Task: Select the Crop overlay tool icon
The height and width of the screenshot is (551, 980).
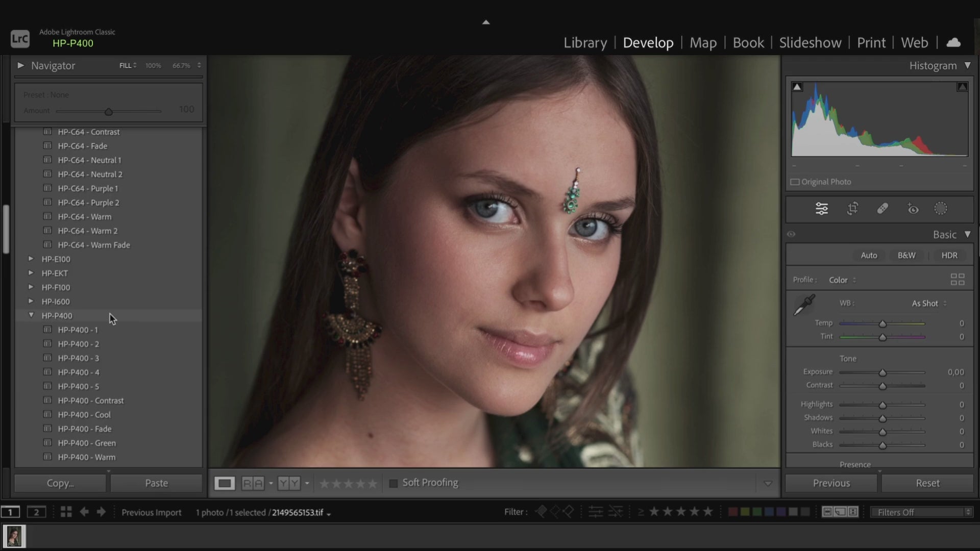Action: coord(852,209)
